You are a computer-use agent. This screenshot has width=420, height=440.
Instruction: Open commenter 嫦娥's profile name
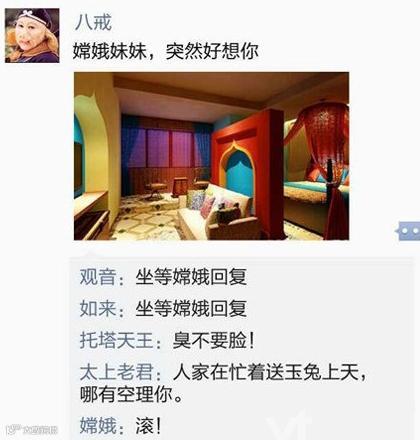98,426
